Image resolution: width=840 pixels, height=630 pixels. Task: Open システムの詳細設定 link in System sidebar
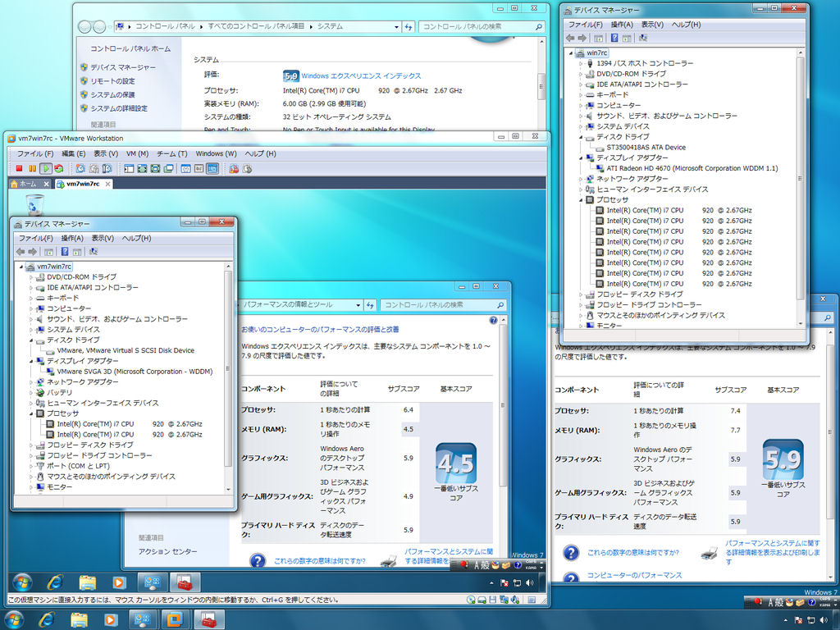119,108
